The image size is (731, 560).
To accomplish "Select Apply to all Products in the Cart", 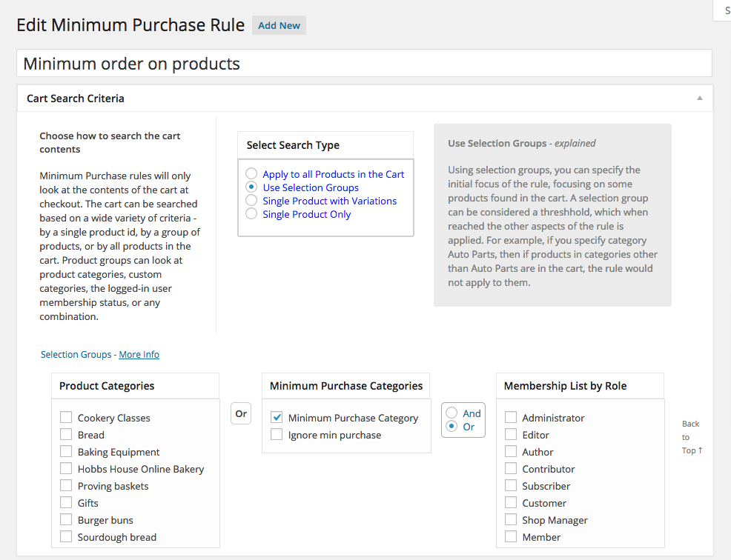I will (x=251, y=174).
